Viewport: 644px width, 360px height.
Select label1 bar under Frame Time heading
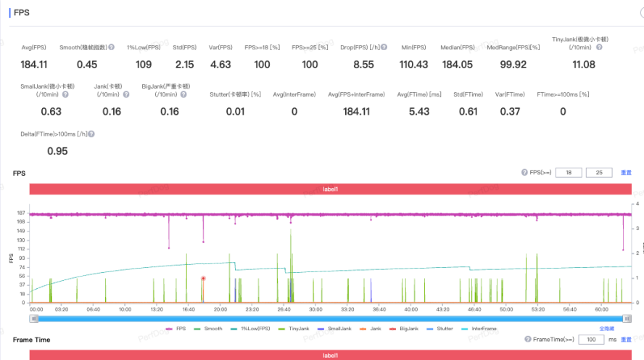point(330,355)
